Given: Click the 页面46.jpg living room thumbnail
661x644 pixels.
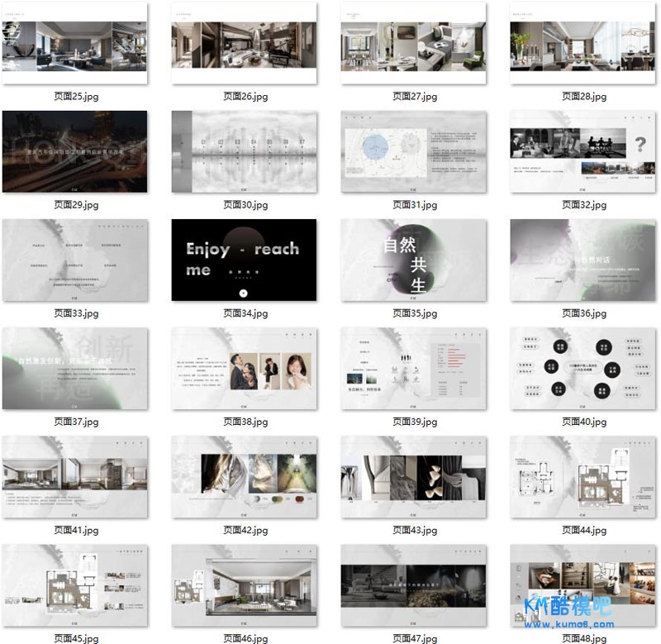Looking at the screenshot, I should [245, 585].
